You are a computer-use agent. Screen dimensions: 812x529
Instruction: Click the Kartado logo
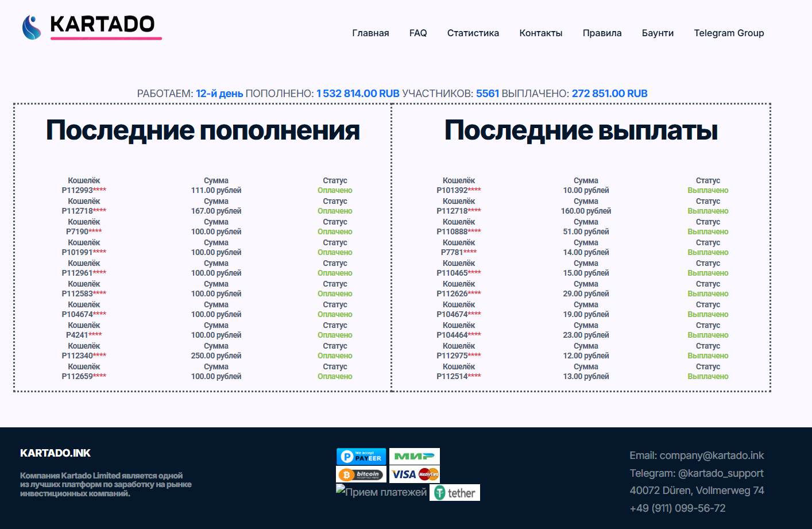pos(92,27)
